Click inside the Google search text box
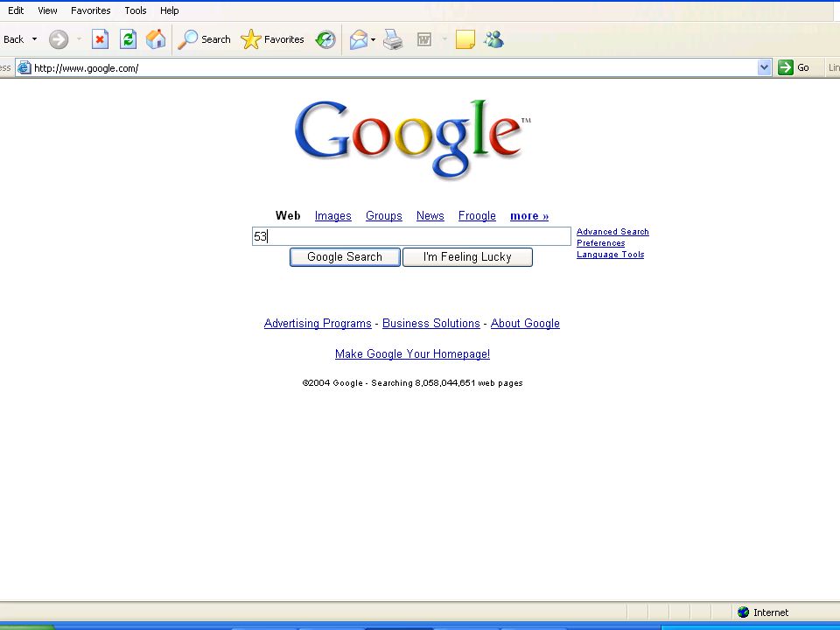This screenshot has height=630, width=840. tap(411, 235)
